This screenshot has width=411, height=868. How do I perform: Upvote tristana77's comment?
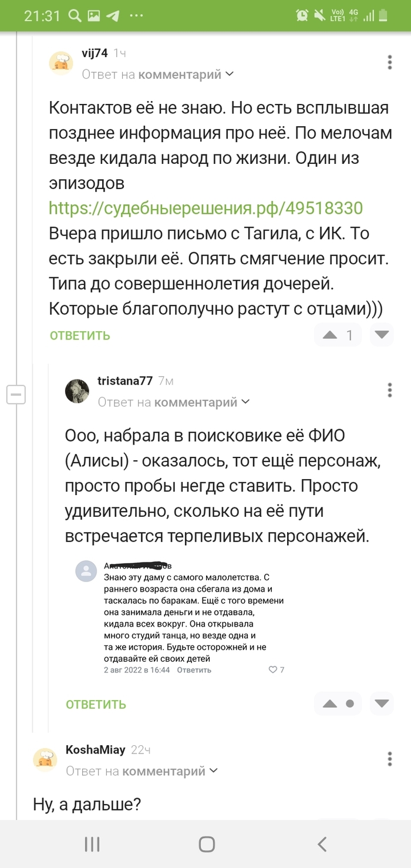330,704
